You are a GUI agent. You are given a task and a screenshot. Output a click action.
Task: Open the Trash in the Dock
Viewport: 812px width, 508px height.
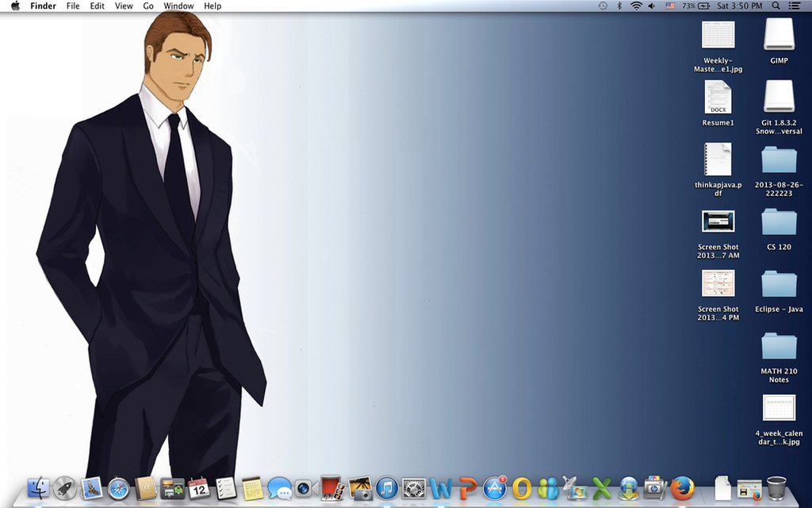(x=776, y=488)
